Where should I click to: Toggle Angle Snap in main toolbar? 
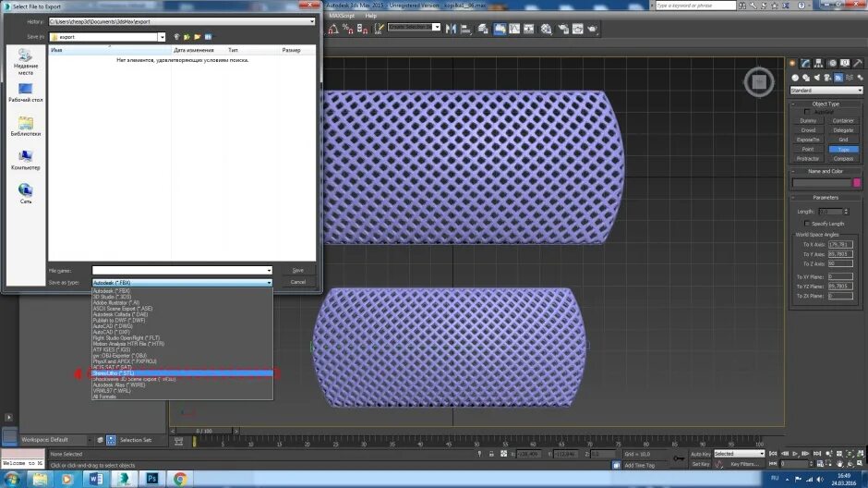333,29
